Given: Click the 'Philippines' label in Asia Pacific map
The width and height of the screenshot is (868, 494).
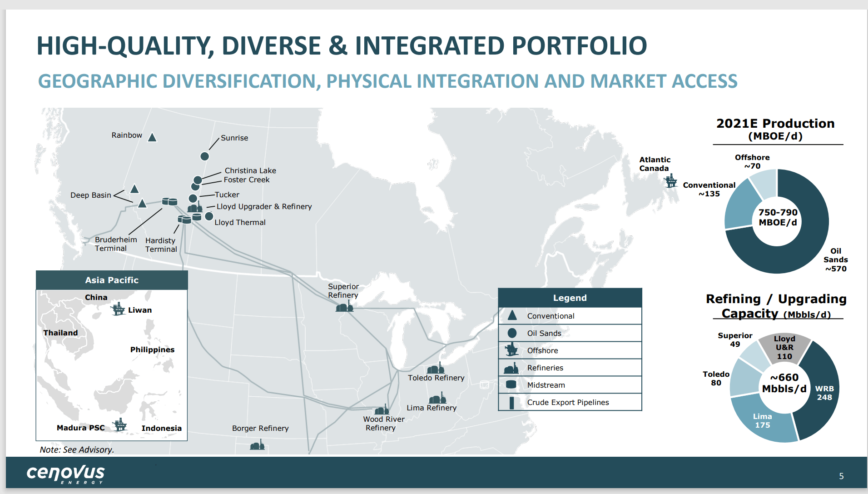Looking at the screenshot, I should coord(152,349).
